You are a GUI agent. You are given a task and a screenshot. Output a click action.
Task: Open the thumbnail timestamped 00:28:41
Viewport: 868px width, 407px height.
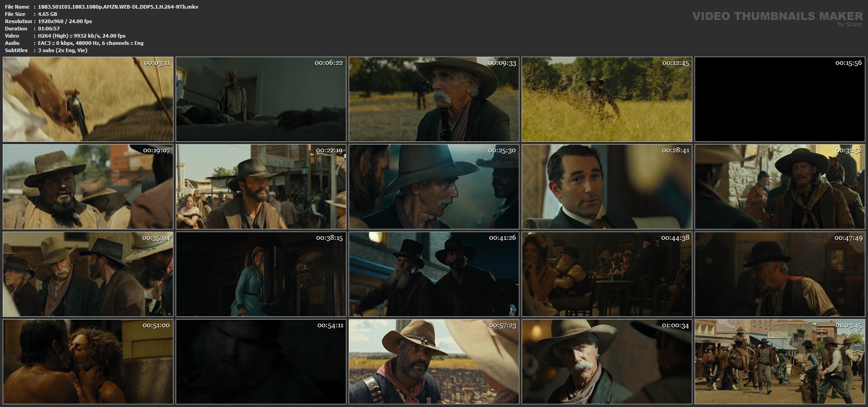pyautogui.click(x=607, y=187)
